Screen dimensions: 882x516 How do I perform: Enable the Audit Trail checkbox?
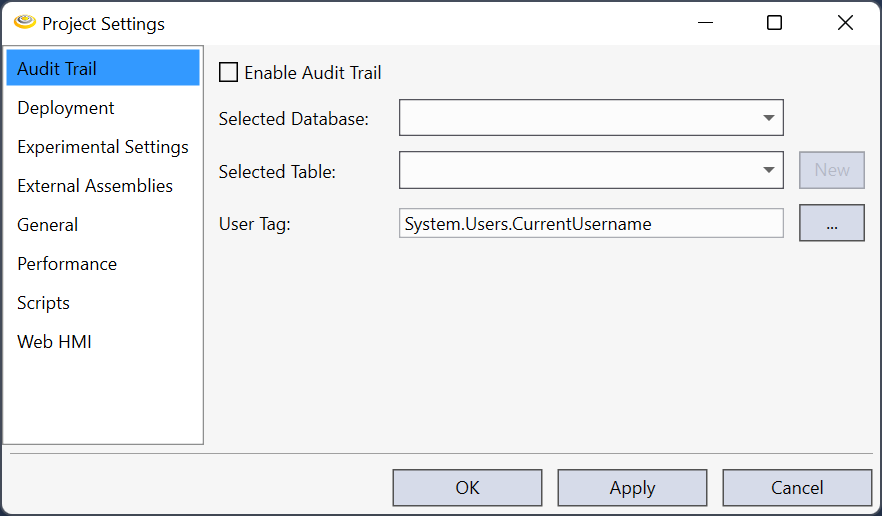coord(229,73)
